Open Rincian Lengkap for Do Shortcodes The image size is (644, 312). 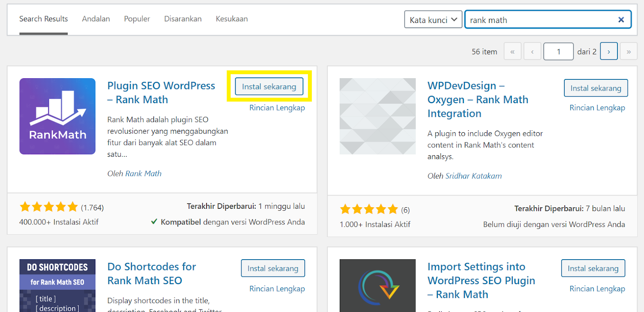(x=277, y=289)
